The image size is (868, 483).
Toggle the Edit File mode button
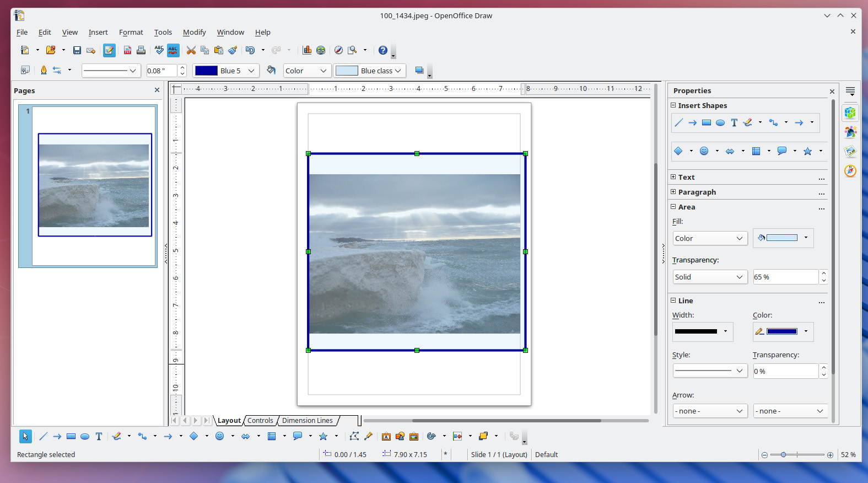[x=109, y=50]
